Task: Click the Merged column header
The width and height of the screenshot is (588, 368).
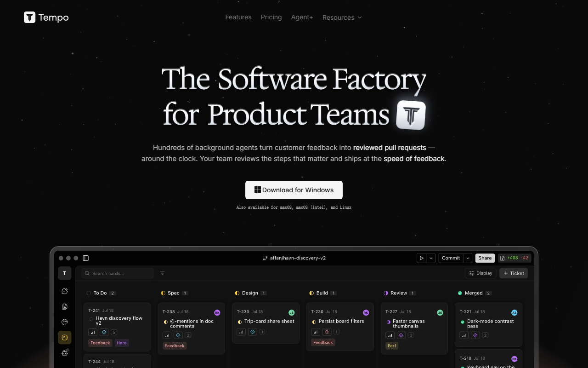Action: click(475, 293)
